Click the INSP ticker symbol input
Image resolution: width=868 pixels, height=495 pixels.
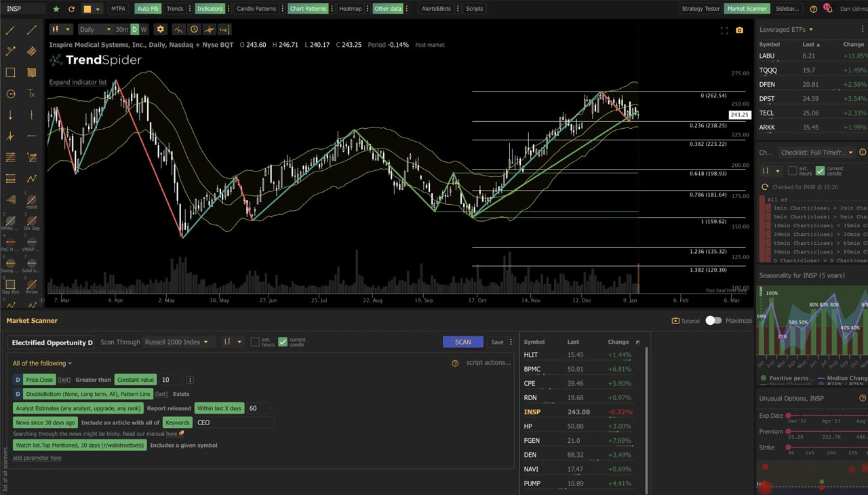[24, 9]
